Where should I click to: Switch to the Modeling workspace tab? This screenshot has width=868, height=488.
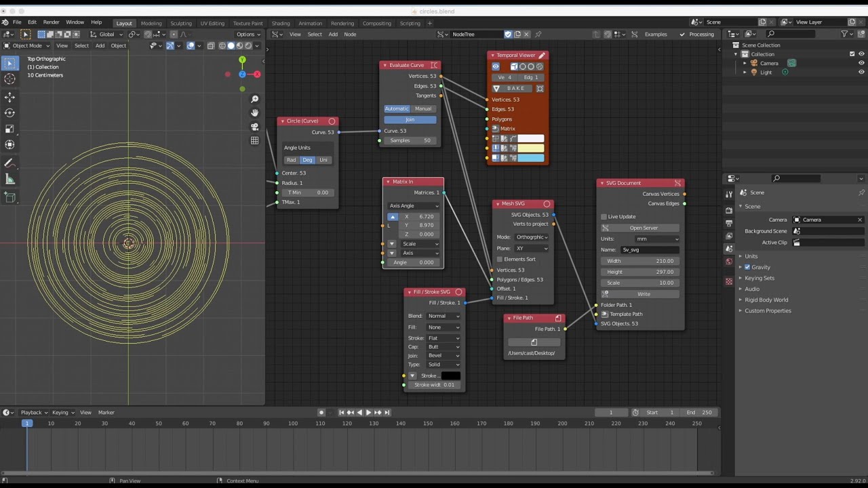click(151, 23)
